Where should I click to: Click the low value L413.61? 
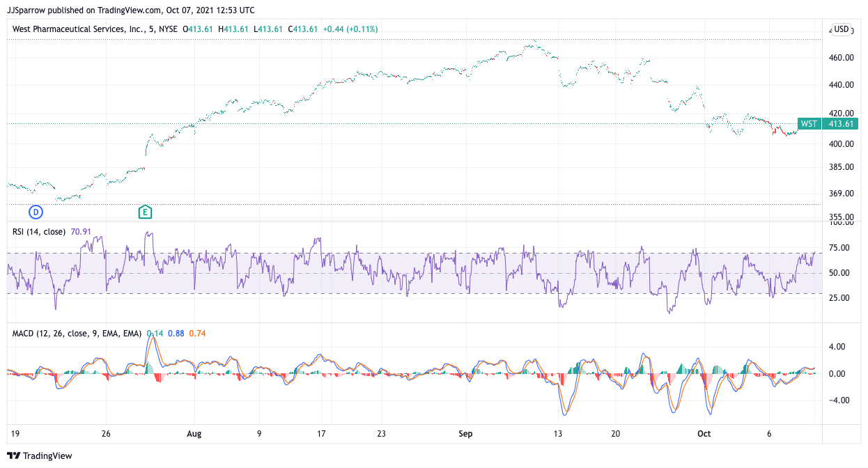pyautogui.click(x=268, y=29)
